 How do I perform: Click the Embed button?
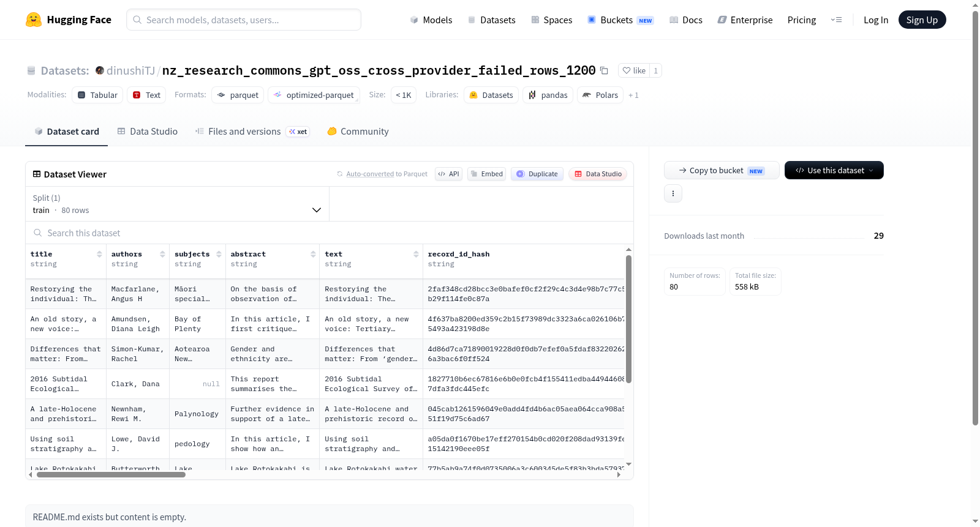486,174
